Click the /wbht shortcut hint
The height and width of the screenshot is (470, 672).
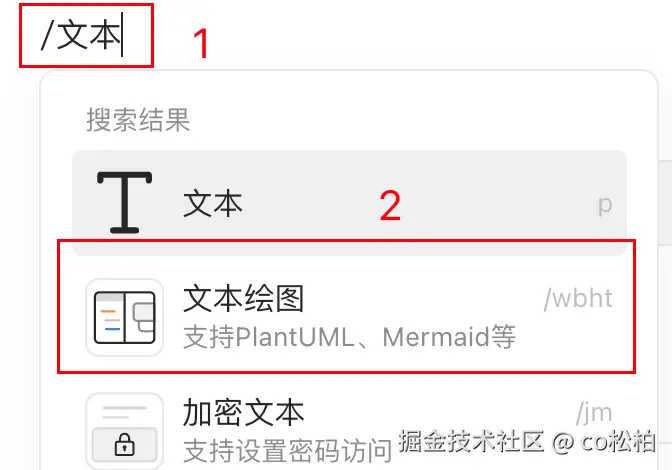578,299
